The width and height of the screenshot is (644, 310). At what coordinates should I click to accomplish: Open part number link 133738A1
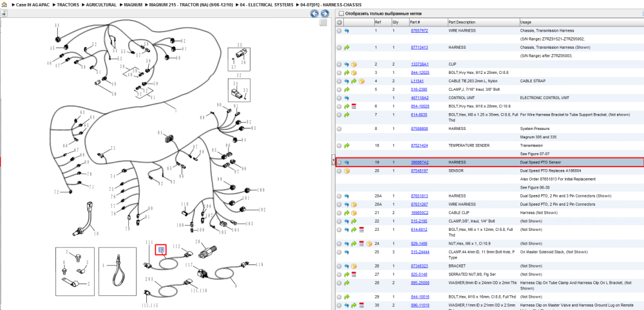pyautogui.click(x=420, y=64)
